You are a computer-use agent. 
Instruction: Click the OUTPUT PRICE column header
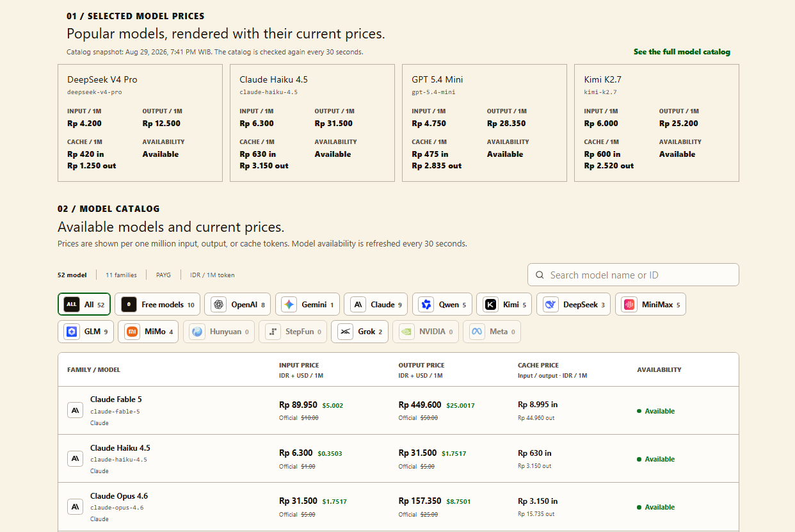click(421, 366)
